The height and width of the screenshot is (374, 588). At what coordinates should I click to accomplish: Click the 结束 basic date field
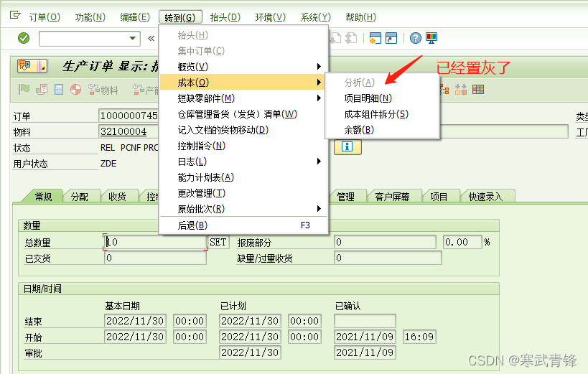[x=135, y=321]
